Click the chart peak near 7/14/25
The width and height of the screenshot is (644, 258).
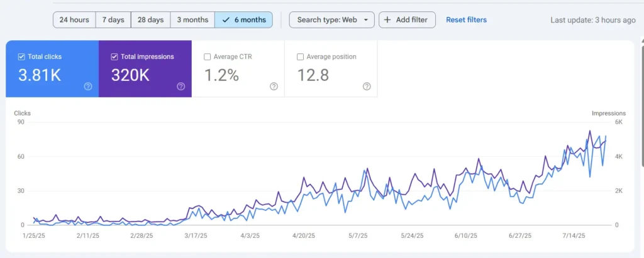pyautogui.click(x=590, y=131)
